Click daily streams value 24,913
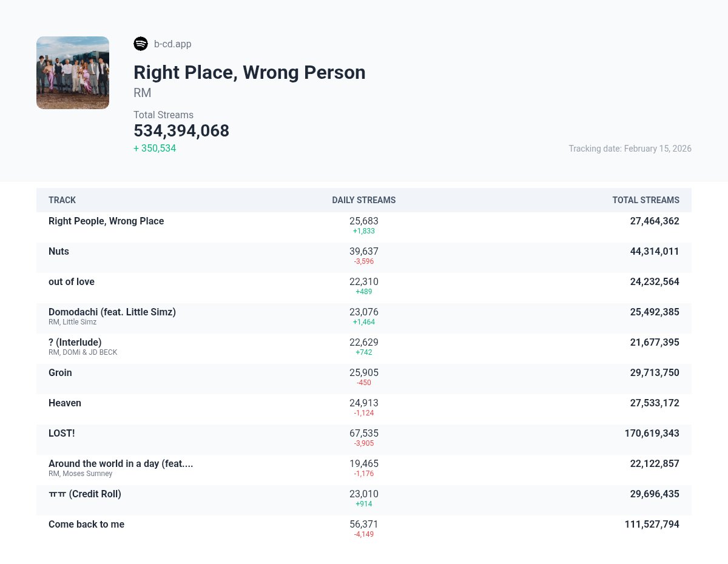Image resolution: width=728 pixels, height=564 pixels. tap(364, 403)
